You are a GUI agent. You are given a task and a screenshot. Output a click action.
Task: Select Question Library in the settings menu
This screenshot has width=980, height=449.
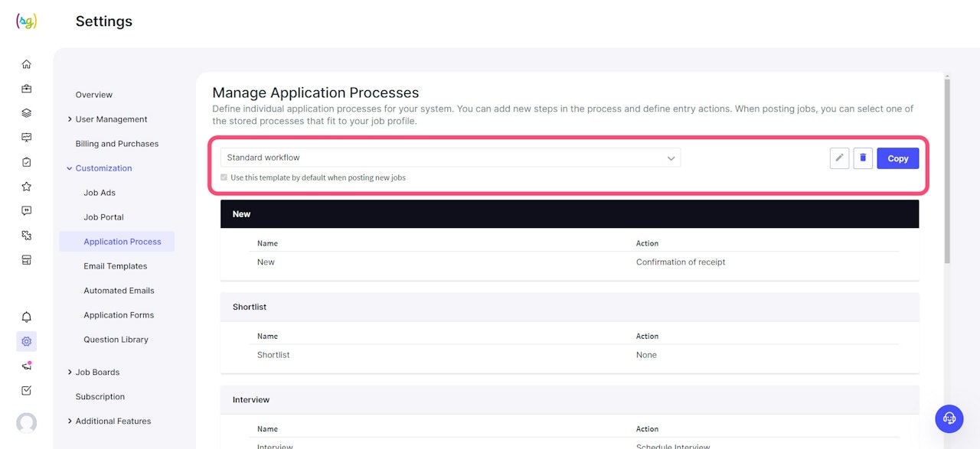click(x=116, y=340)
